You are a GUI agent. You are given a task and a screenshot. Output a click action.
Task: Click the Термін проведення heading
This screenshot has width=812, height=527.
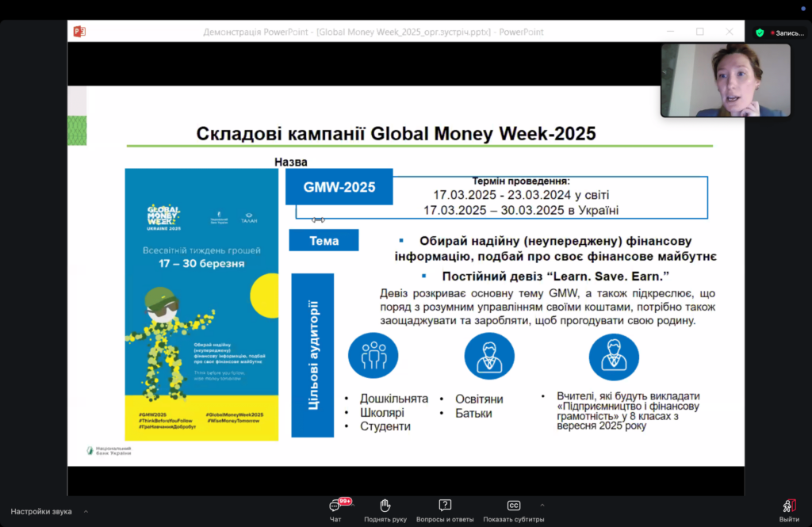521,181
